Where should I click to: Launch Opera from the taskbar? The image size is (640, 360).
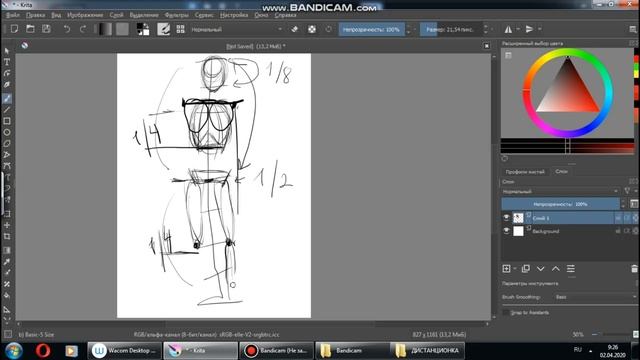click(43, 351)
